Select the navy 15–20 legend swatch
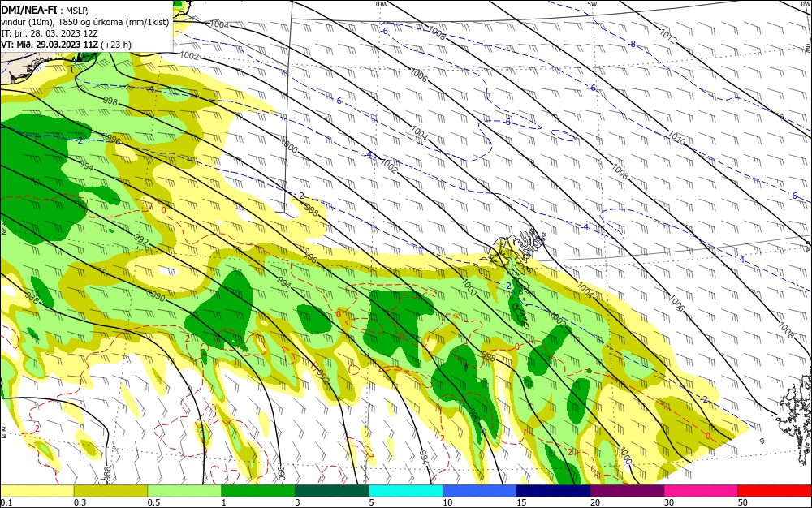The image size is (812, 508). [x=554, y=491]
